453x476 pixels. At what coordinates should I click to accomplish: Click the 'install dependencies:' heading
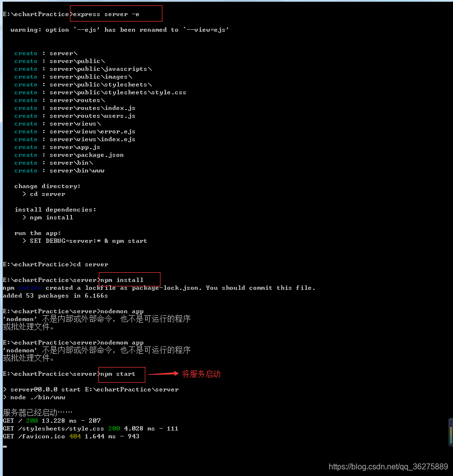tap(55, 210)
